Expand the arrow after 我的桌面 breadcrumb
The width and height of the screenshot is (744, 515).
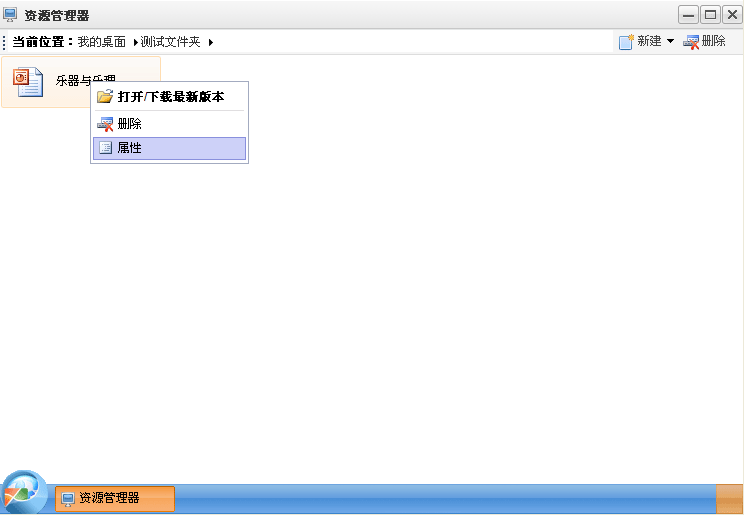pyautogui.click(x=135, y=42)
